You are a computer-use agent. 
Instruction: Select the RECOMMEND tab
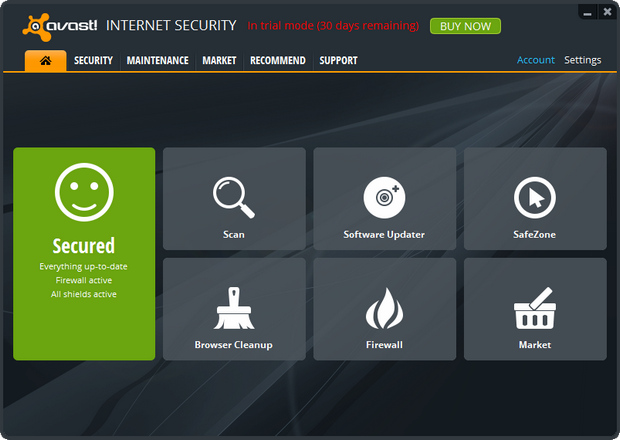coord(278,60)
